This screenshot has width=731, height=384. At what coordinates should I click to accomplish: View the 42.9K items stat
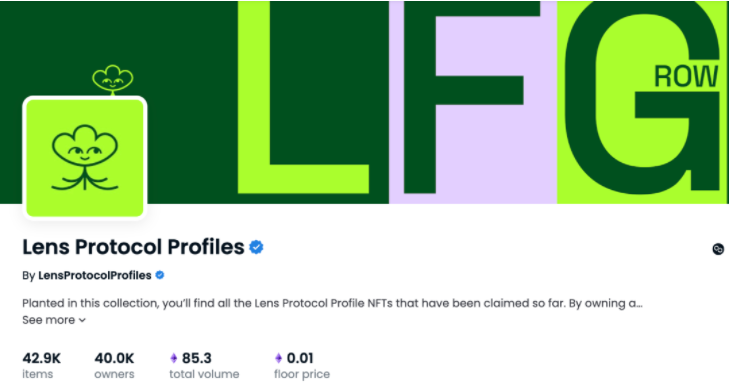coord(41,365)
